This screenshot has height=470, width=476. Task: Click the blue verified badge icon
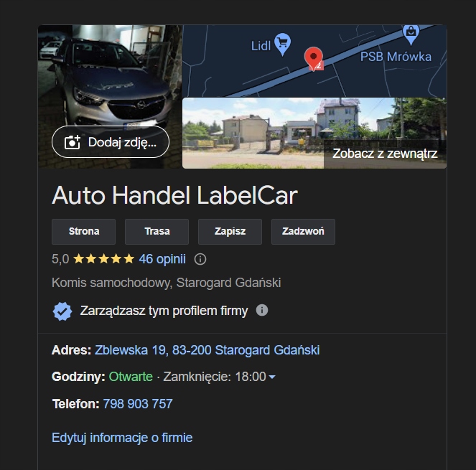pos(62,311)
